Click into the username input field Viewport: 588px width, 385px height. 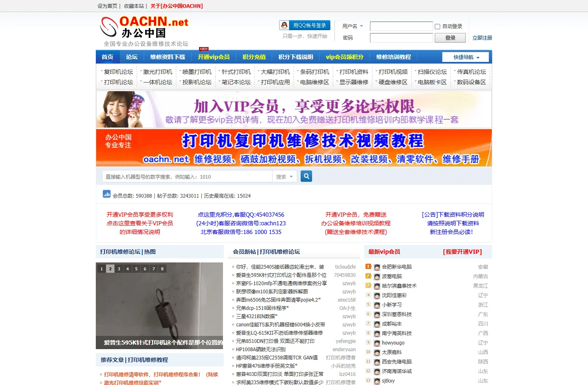[401, 26]
